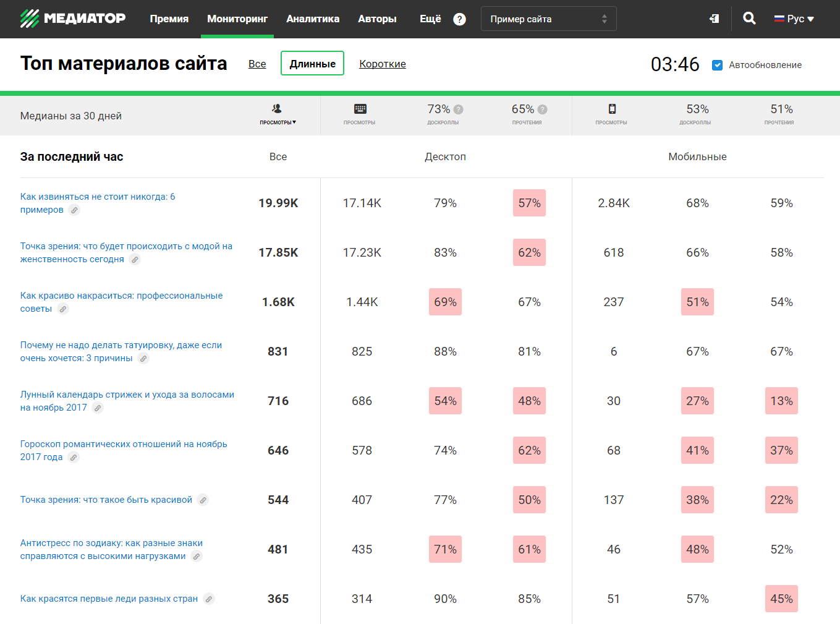This screenshot has width=840, height=624.
Task: Open the help question mark icon in navbar
Action: point(459,19)
